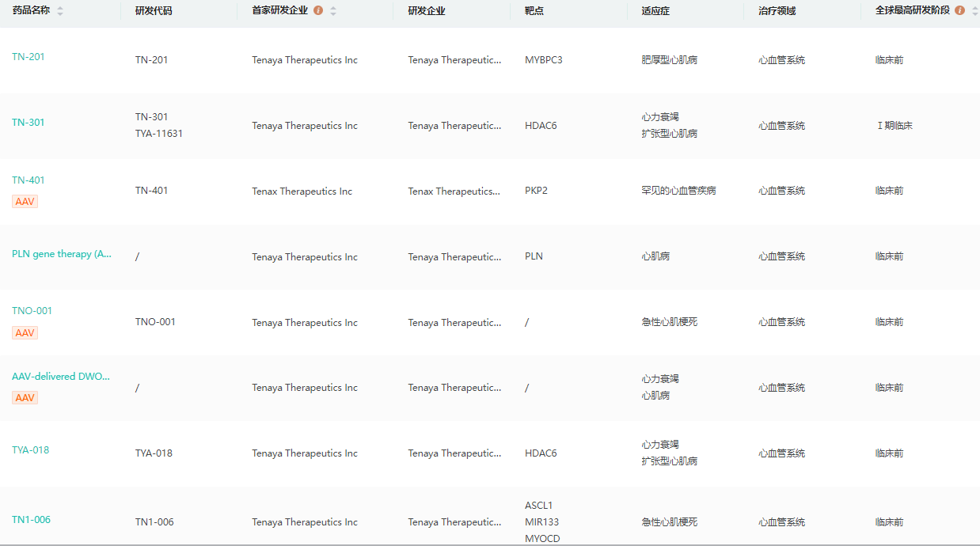Open AAV-delivered DWO drug link
Screen dimensions: 980x546
pyautogui.click(x=61, y=377)
